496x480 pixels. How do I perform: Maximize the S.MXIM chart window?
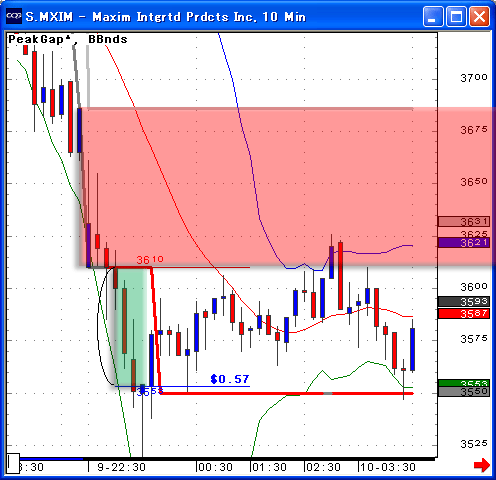point(456,16)
